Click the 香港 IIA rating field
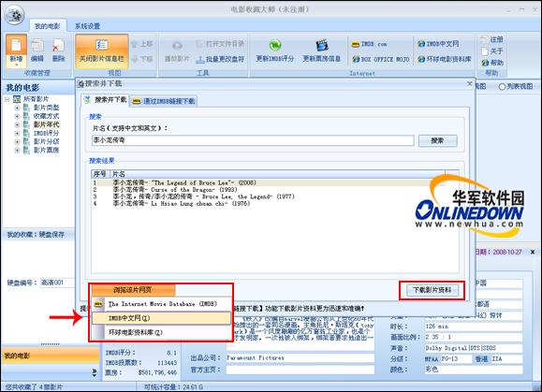The width and height of the screenshot is (542, 392). (x=506, y=359)
